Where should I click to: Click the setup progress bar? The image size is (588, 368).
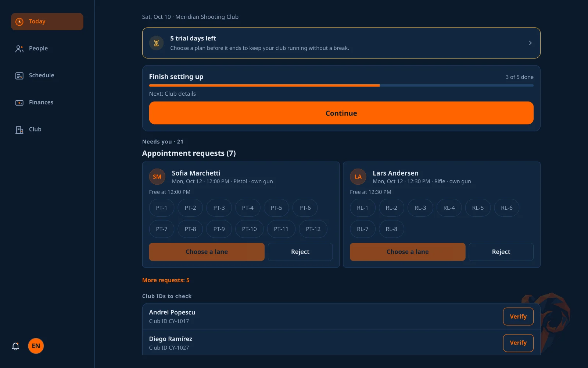point(341,85)
